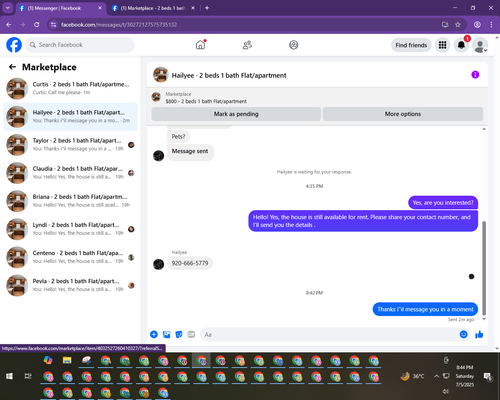Click the Mark as pending button
The image size is (500, 400).
click(236, 114)
